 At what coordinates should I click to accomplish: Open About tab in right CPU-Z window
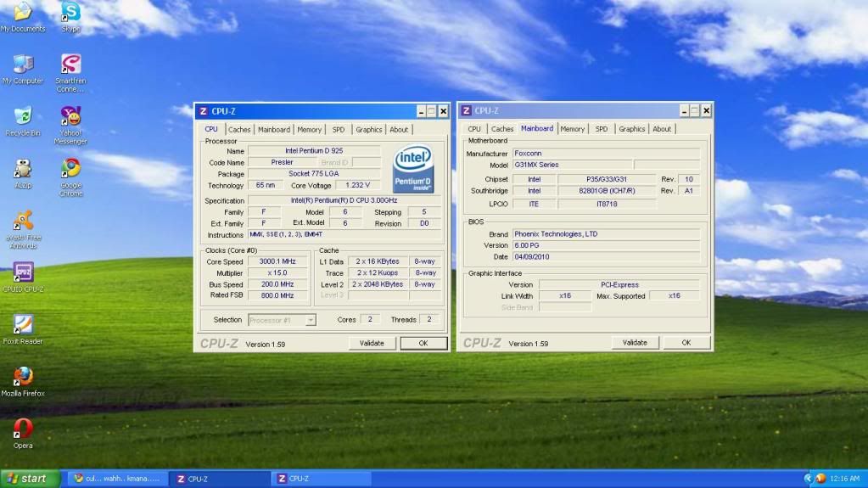(662, 129)
